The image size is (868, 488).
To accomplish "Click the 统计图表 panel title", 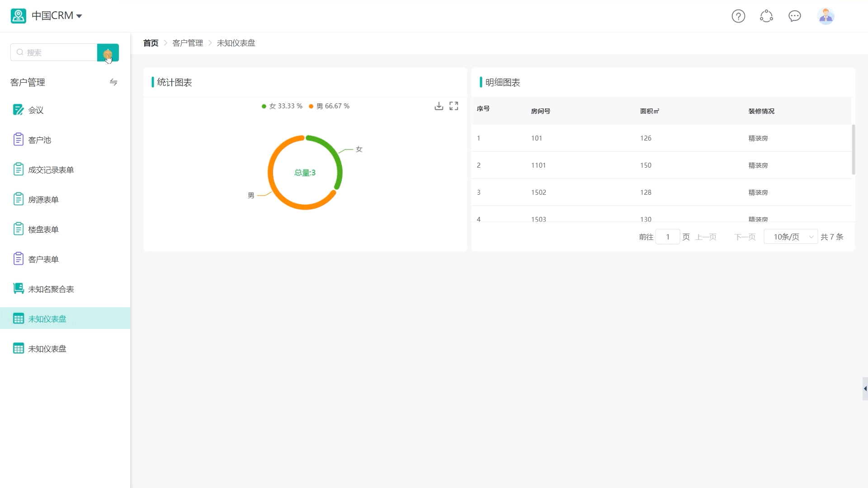I will tap(175, 82).
